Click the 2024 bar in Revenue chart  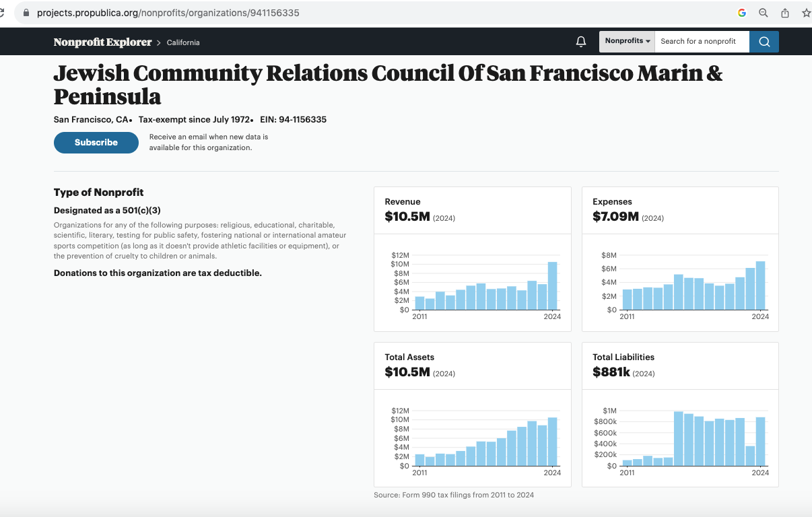[x=552, y=286]
